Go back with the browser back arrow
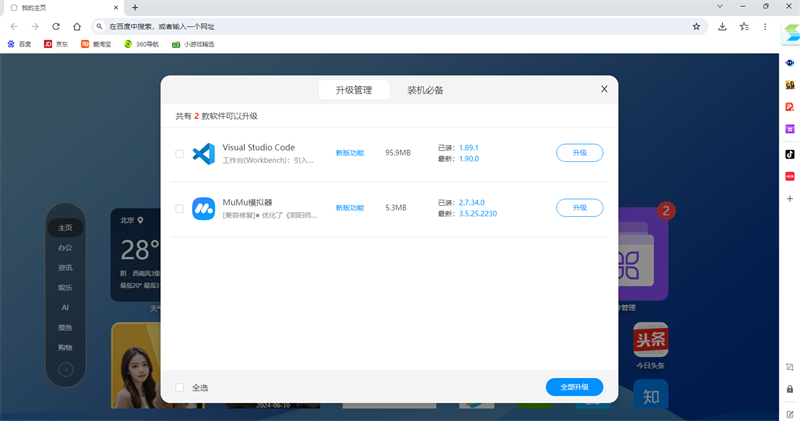Image resolution: width=800 pixels, height=421 pixels. click(x=14, y=27)
